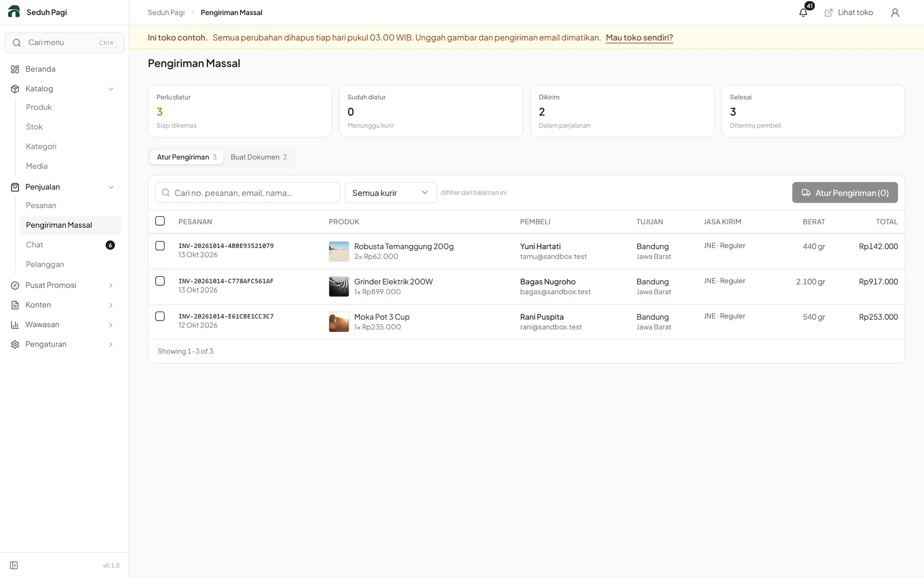
Task: Collapse the sidebar panel icon
Action: click(14, 565)
